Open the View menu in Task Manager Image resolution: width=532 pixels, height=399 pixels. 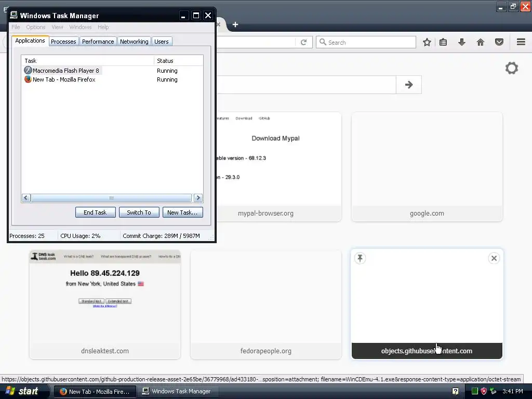[57, 27]
